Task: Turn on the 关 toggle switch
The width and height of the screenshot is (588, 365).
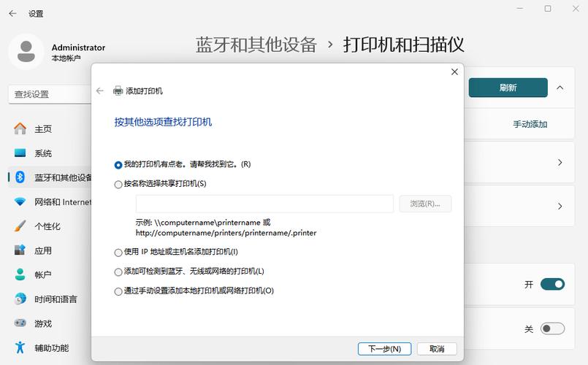Action: 552,328
